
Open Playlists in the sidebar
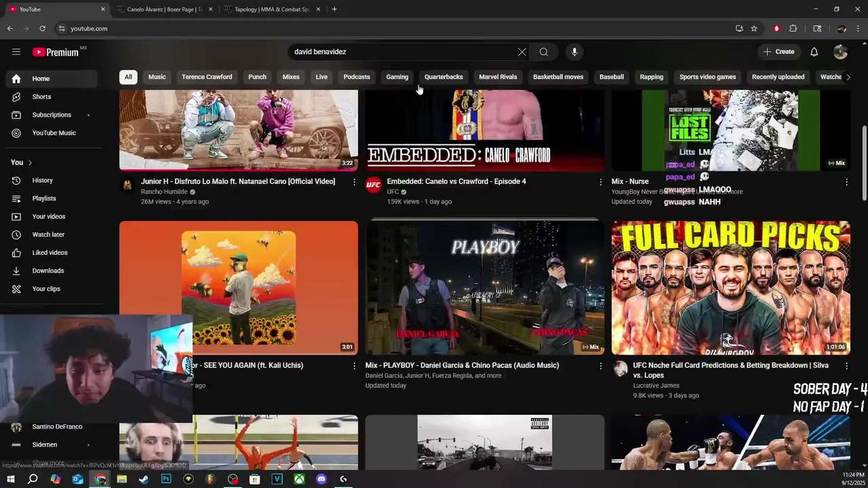click(x=52, y=199)
